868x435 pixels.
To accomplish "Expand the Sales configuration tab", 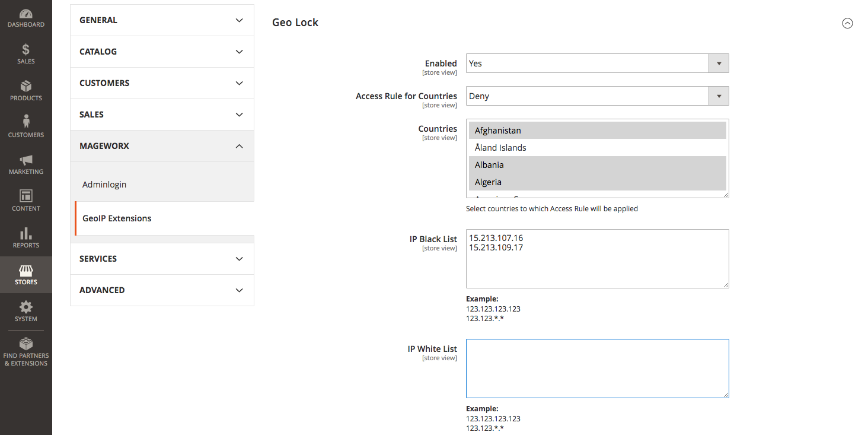I will 162,115.
